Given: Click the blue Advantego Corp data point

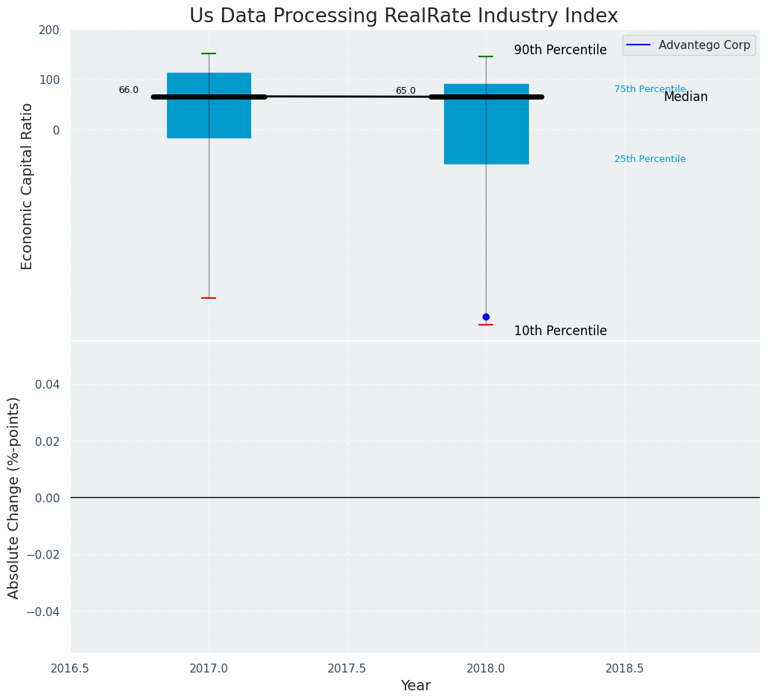Looking at the screenshot, I should pos(486,317).
